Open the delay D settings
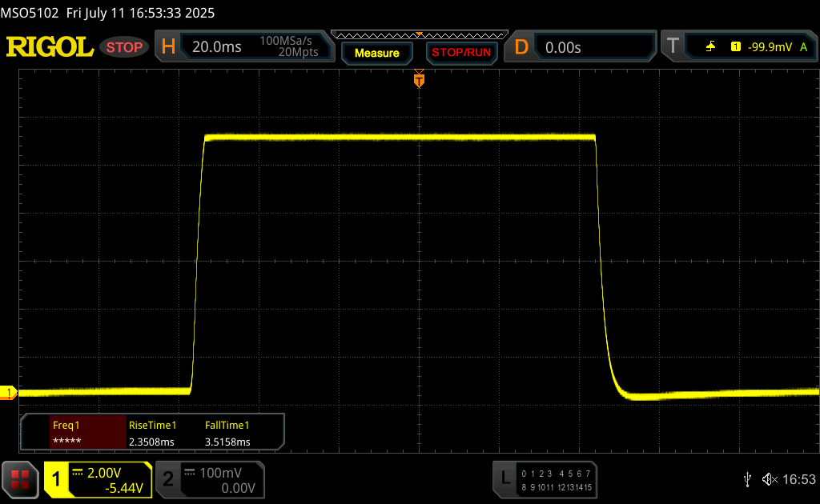820x504 pixels. tap(521, 47)
